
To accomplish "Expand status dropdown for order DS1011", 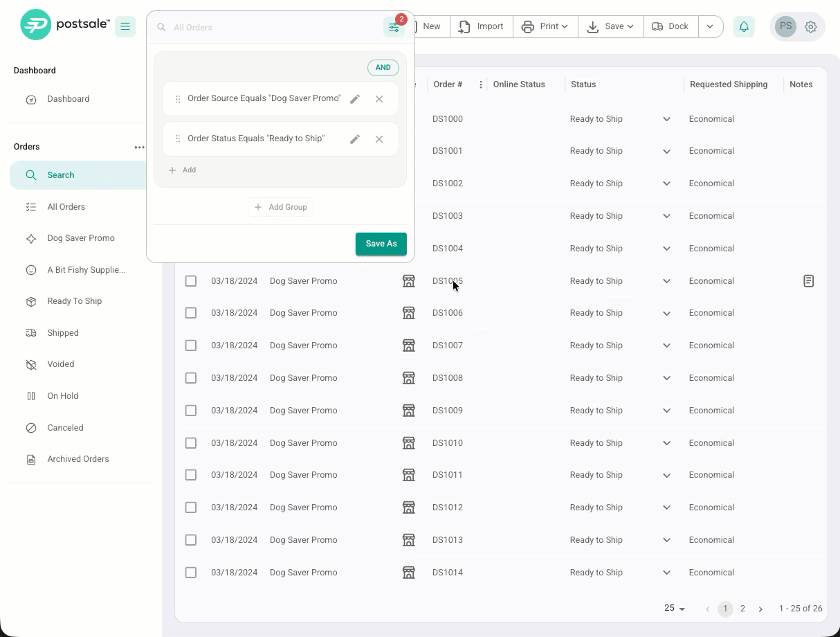I will (x=667, y=475).
